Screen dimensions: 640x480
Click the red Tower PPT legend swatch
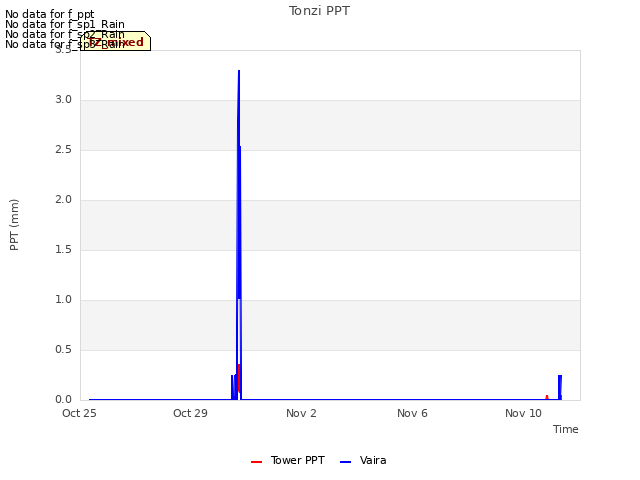[x=256, y=462]
